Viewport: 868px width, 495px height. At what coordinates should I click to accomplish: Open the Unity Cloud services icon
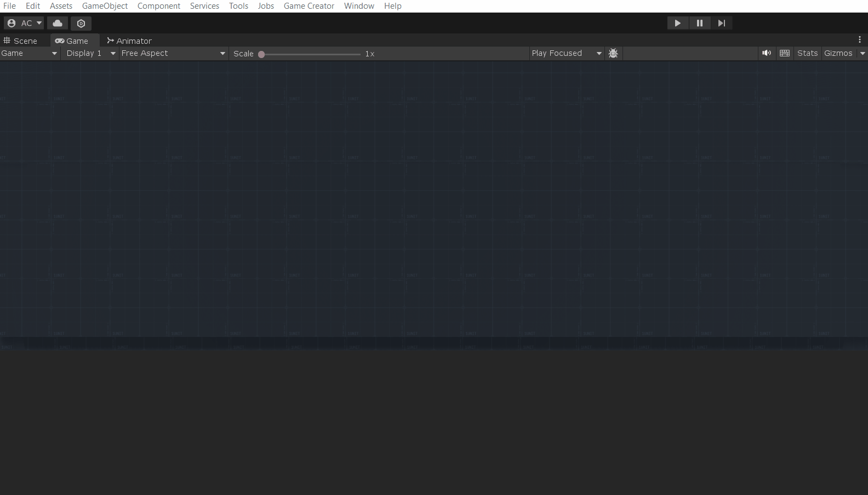(x=58, y=23)
